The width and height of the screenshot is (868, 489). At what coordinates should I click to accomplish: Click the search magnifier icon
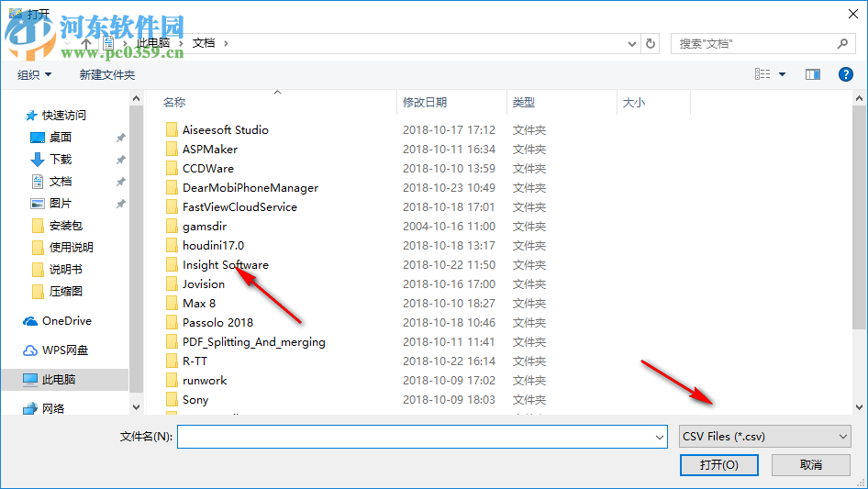coord(842,43)
